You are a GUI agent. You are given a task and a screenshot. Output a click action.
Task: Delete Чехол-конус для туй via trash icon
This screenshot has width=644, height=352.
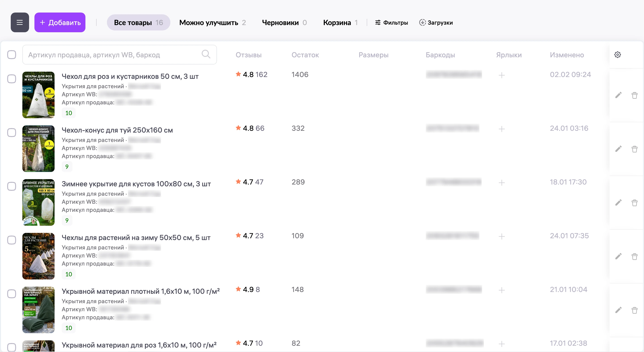click(x=635, y=149)
